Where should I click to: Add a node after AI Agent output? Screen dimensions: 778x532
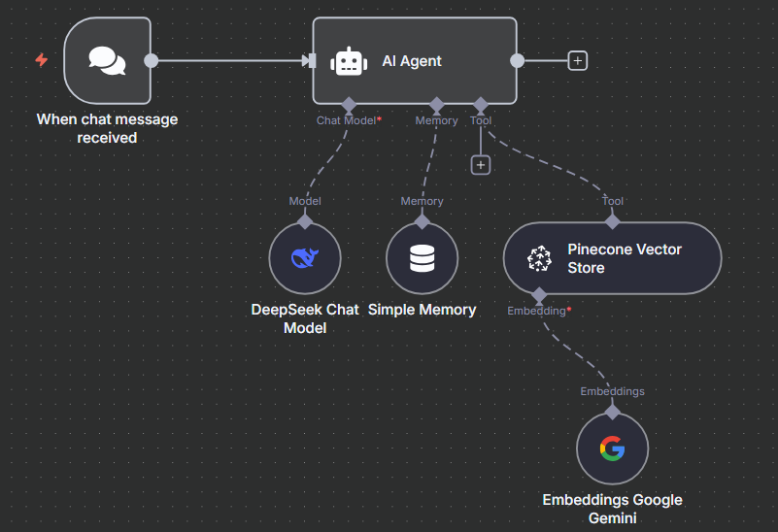click(578, 61)
